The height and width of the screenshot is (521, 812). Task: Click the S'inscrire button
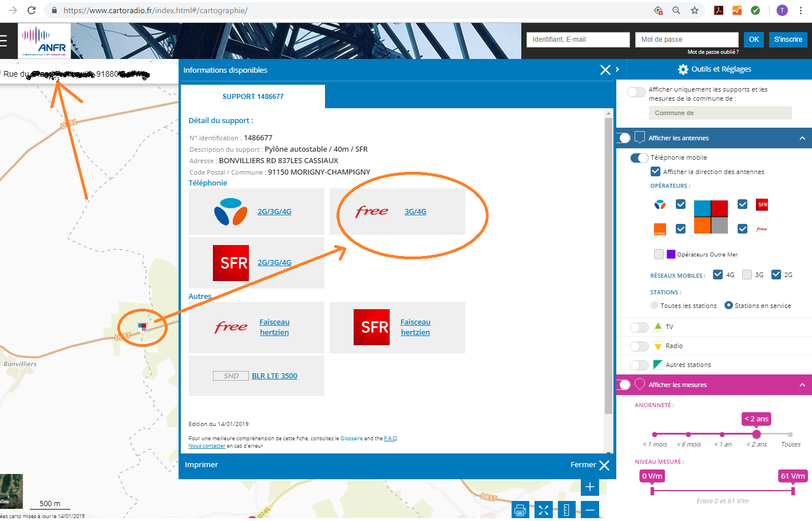click(788, 40)
